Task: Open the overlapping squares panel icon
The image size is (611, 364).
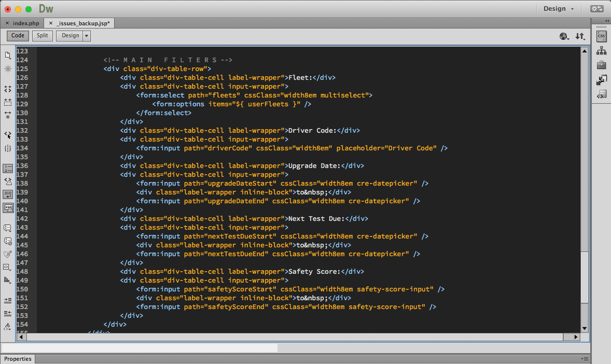Action: pos(601,80)
